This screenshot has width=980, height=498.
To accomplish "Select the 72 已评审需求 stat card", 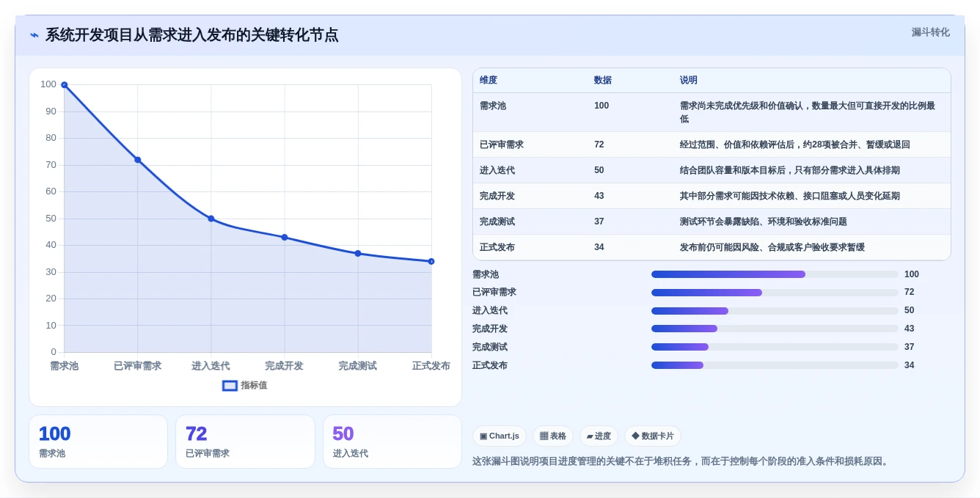I will click(245, 442).
